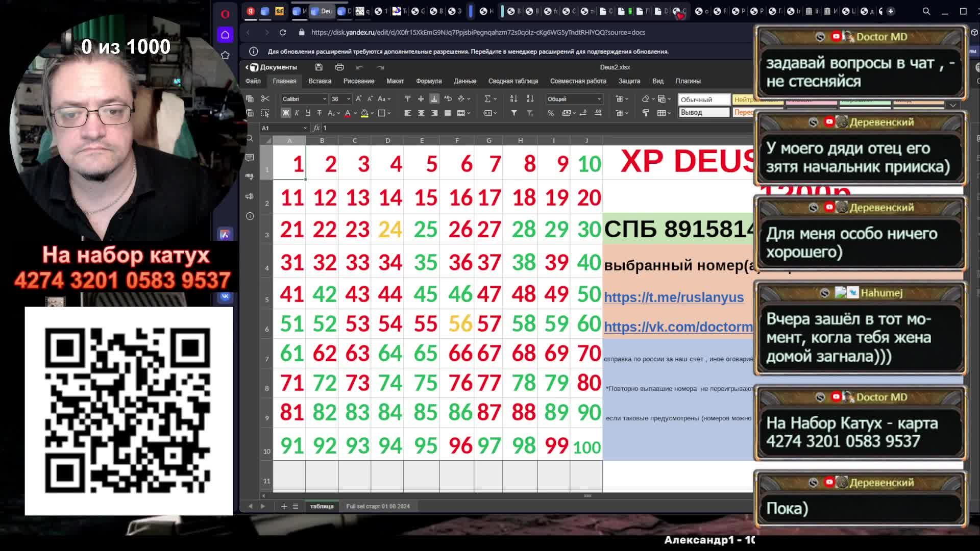Switch to the Формула tab
980x551 pixels.
(428, 81)
